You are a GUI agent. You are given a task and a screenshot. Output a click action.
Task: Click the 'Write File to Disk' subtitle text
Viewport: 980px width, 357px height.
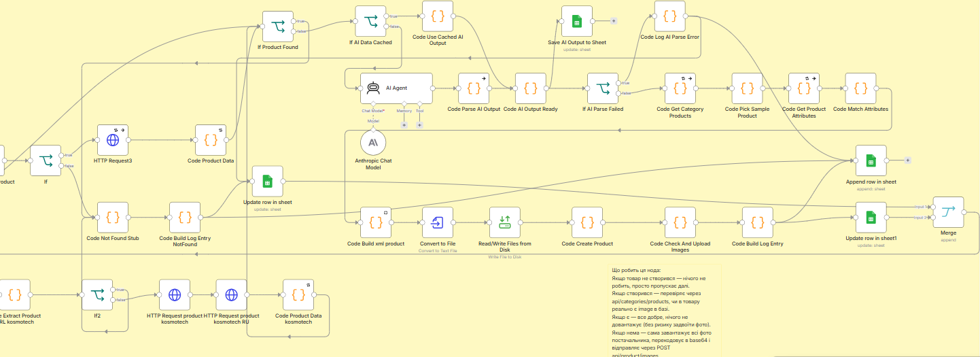(505, 257)
